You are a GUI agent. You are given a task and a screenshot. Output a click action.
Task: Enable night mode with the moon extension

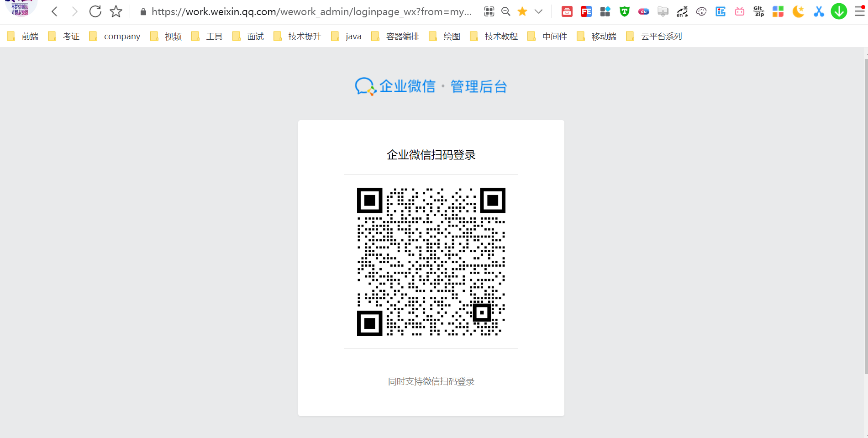click(x=798, y=11)
